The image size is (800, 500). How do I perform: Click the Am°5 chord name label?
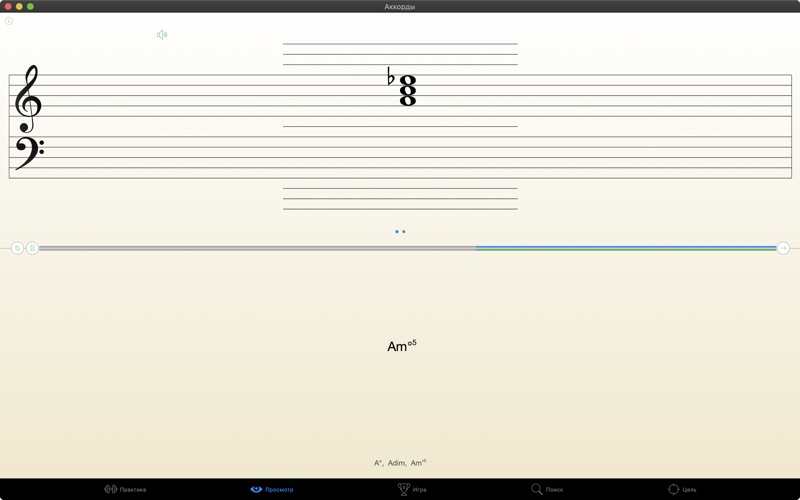(402, 346)
